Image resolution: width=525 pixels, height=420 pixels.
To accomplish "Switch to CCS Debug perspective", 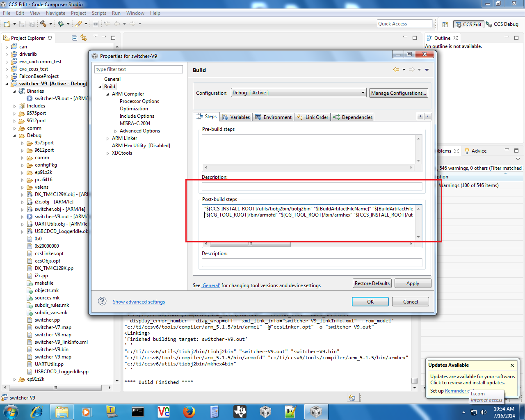I will (x=502, y=24).
